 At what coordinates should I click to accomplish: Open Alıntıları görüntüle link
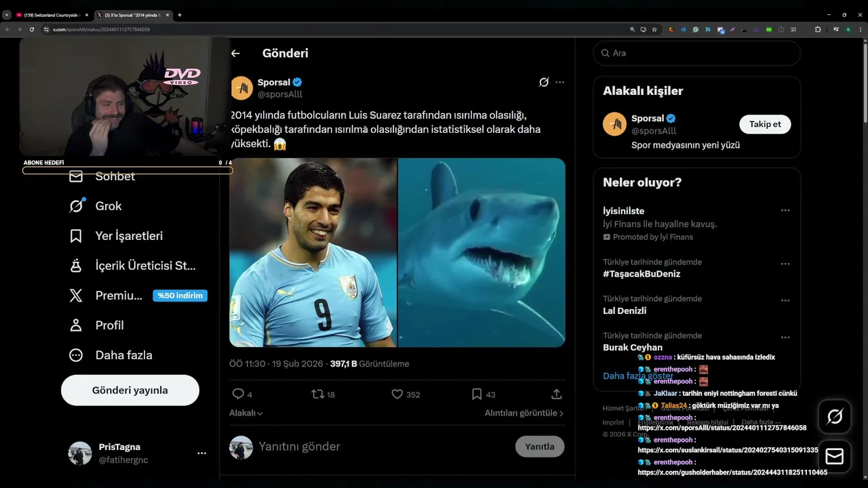click(524, 413)
